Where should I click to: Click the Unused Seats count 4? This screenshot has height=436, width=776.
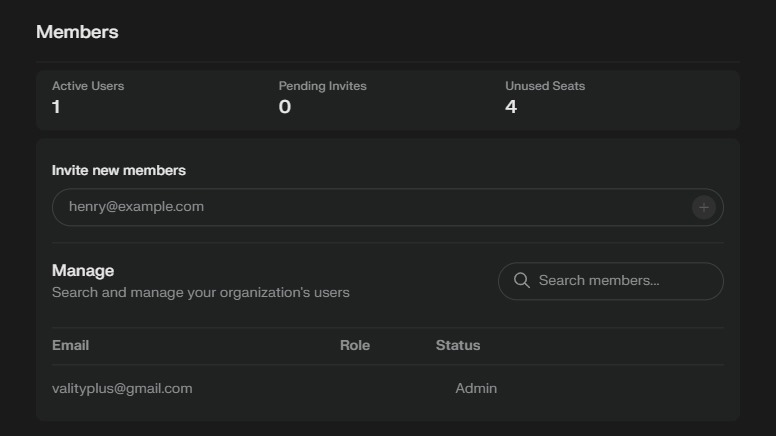pos(511,107)
